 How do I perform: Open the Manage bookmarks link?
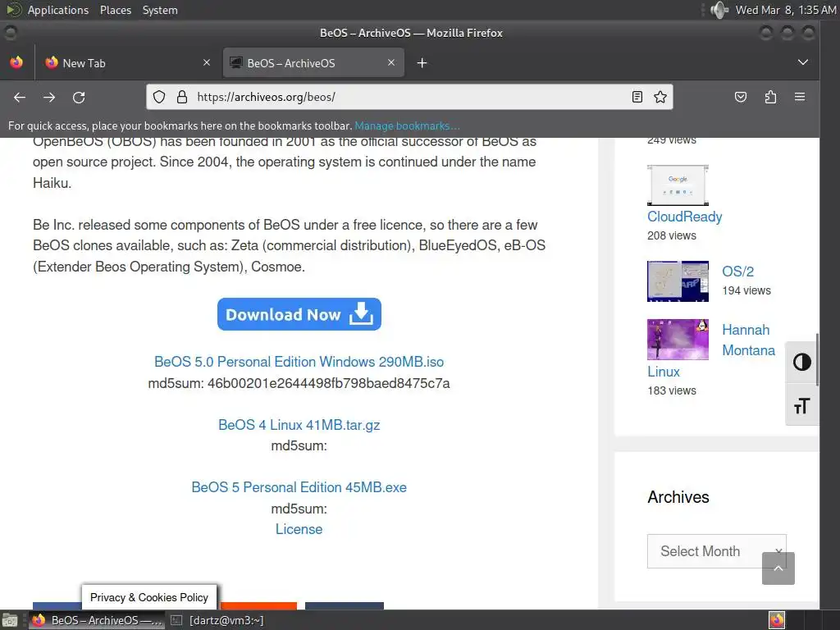click(407, 126)
